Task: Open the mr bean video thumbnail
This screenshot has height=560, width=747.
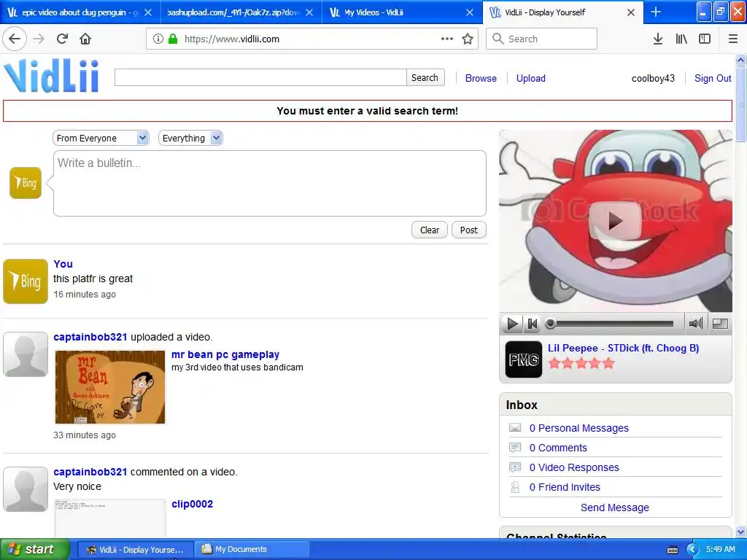Action: [x=110, y=387]
